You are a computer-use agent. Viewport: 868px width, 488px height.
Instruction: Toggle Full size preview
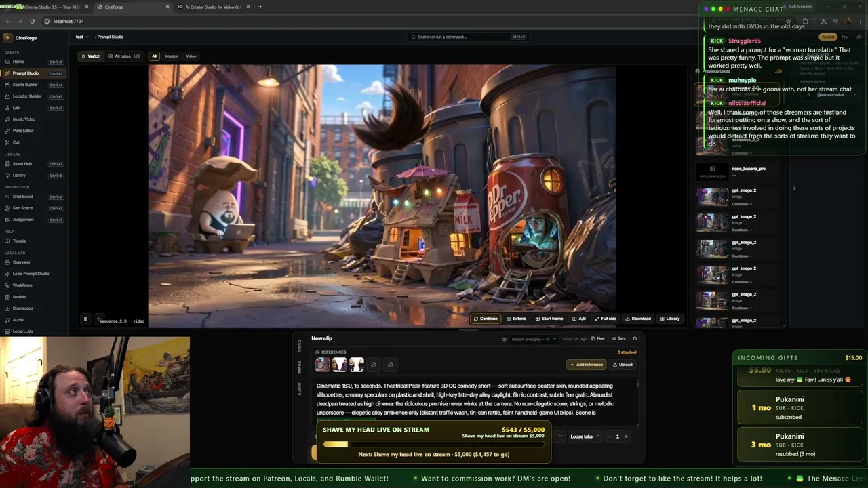606,319
